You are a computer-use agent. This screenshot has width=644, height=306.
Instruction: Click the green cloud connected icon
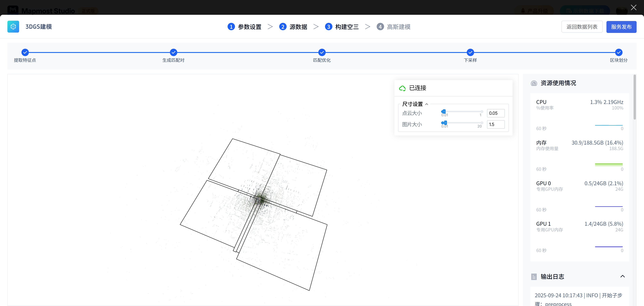coord(402,88)
